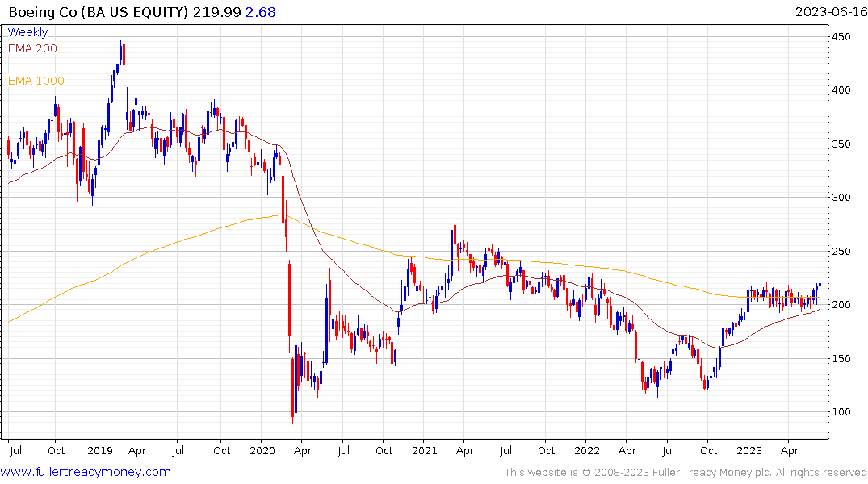Click the first Jul label on time axis

15,451
